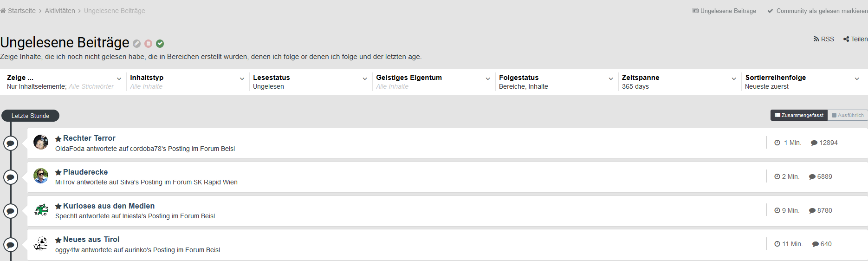The width and height of the screenshot is (868, 261).
Task: Open the Zeitspanne 365 days filter
Action: point(679,82)
